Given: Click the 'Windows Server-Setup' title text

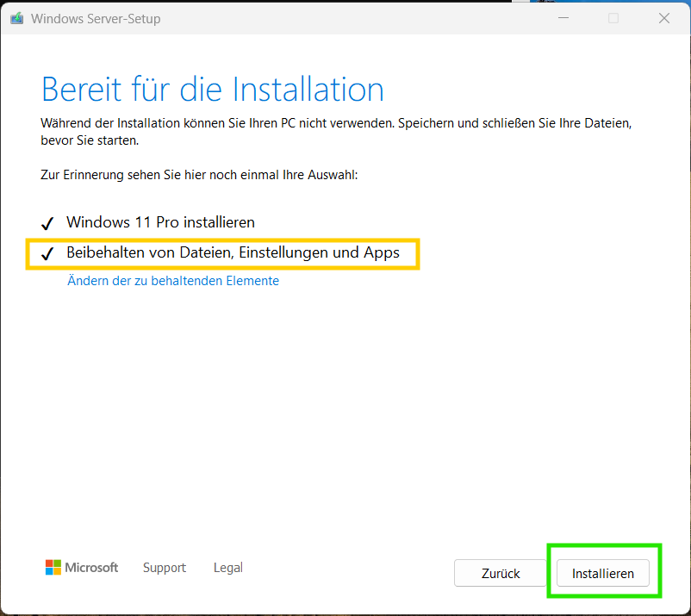Looking at the screenshot, I should 96,19.
